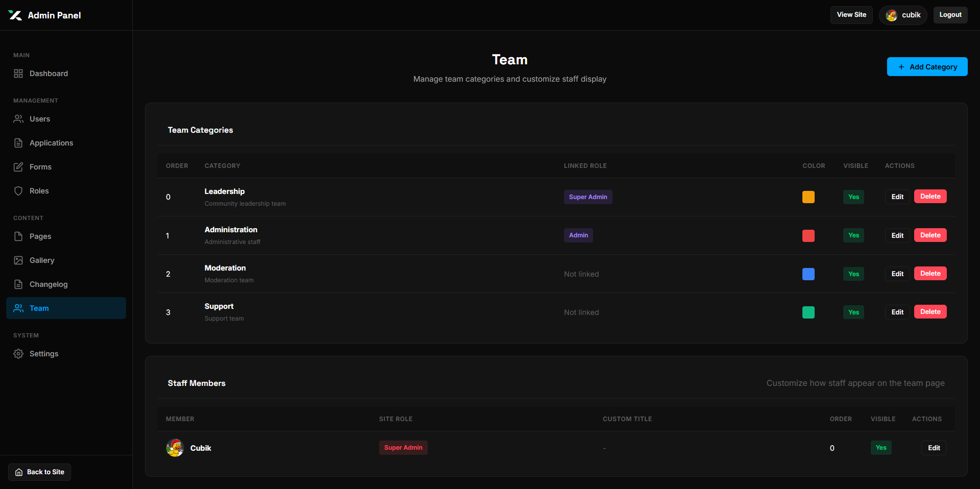Delete the Leadership category

pyautogui.click(x=930, y=197)
